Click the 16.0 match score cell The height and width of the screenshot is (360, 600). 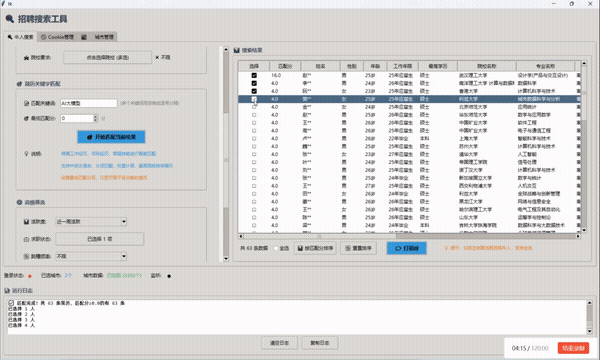[x=276, y=75]
